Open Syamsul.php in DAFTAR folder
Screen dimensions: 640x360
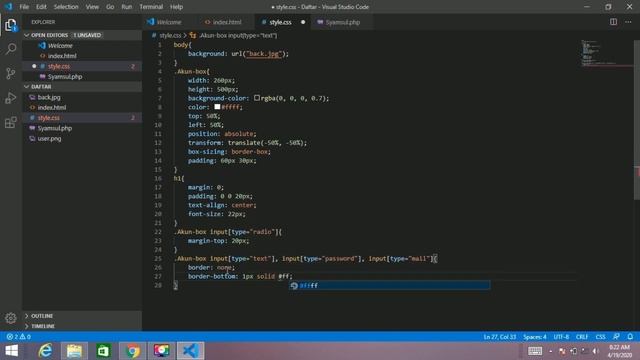tap(55, 128)
